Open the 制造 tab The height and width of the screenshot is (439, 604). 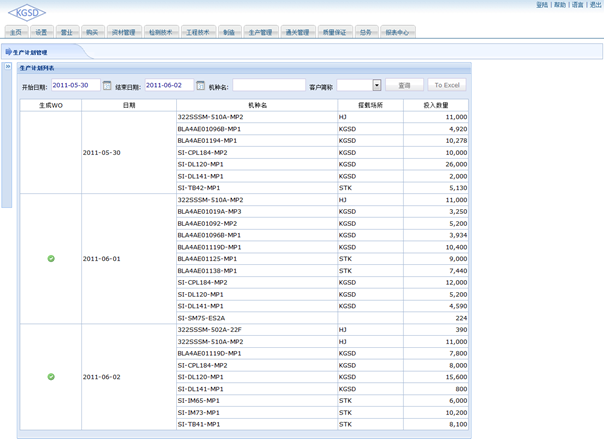230,32
